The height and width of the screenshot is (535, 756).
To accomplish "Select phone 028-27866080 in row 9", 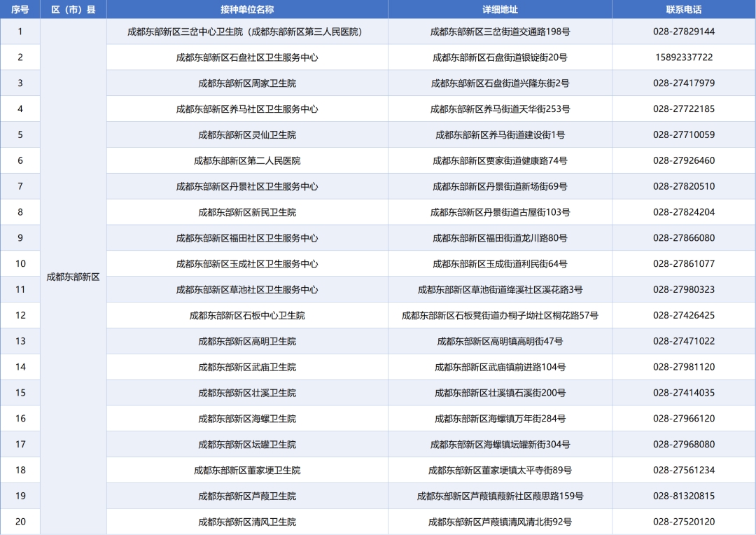I will pyautogui.click(x=684, y=238).
